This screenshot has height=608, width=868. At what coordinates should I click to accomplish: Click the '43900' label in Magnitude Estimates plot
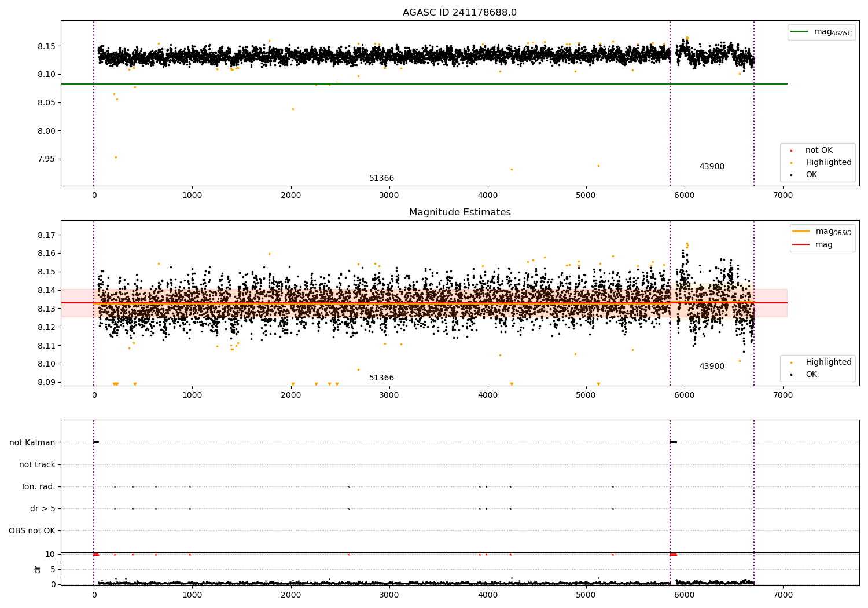(x=712, y=367)
